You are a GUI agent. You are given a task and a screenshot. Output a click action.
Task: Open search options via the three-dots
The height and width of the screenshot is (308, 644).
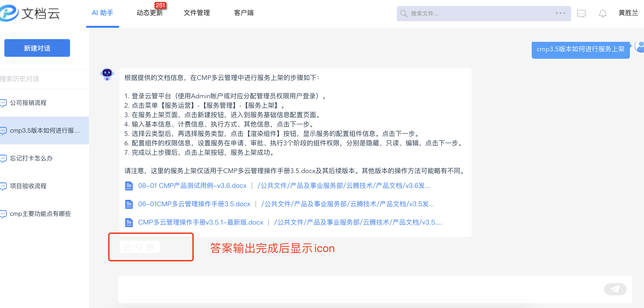(x=560, y=13)
